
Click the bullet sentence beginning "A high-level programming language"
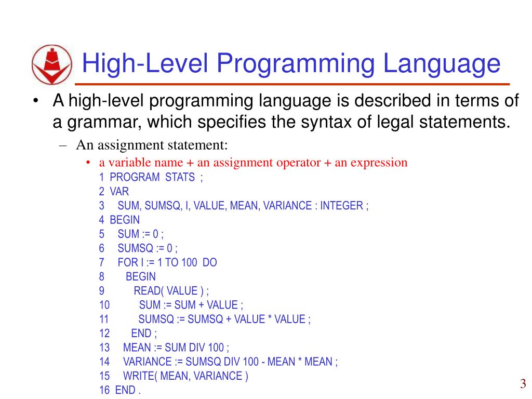click(x=286, y=111)
